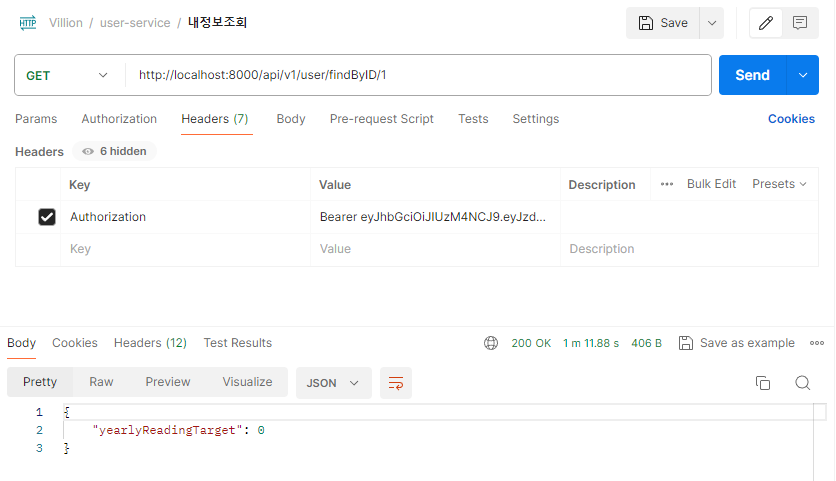This screenshot has width=836, height=481.
Task: Click the Bearer token value cell
Action: [x=435, y=217]
